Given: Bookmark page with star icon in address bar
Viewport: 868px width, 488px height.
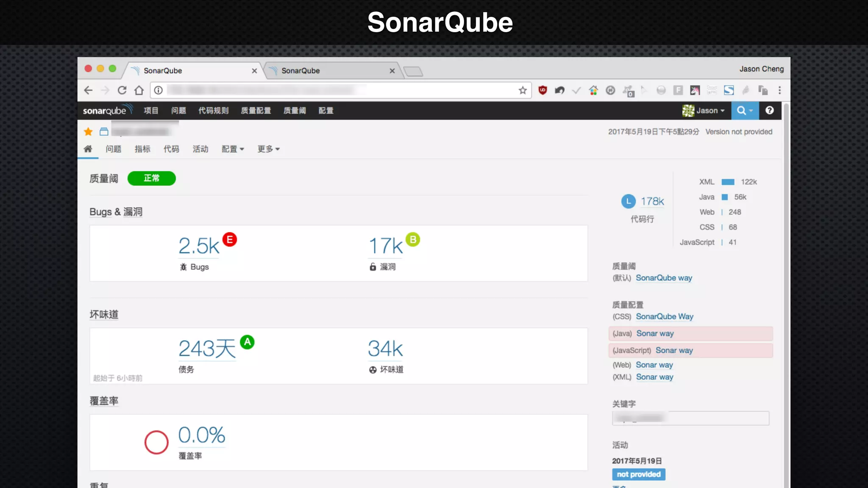Looking at the screenshot, I should 523,90.
